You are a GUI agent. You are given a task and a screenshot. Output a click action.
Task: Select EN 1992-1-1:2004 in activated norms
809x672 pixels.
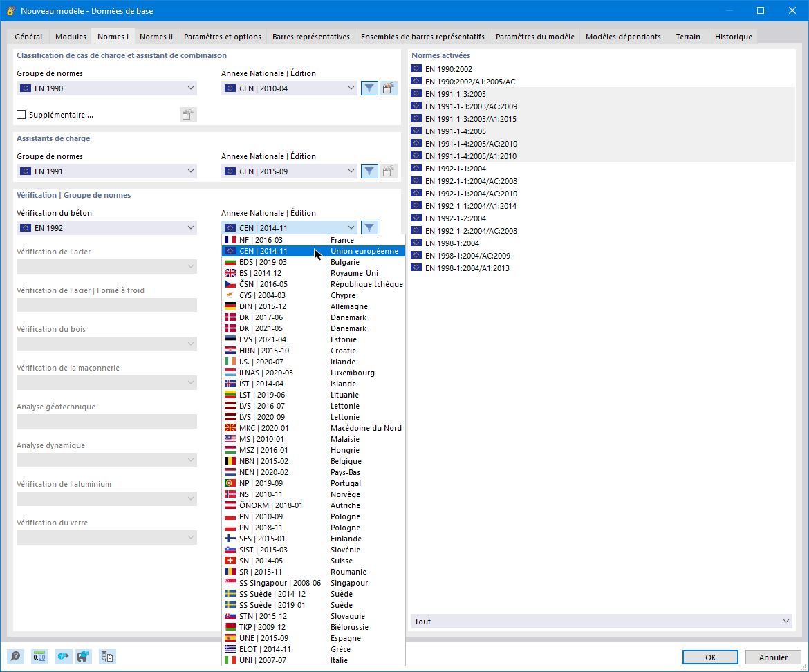click(602, 169)
